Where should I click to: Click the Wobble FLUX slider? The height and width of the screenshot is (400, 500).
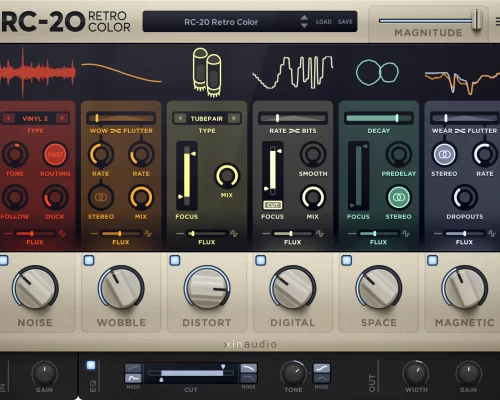[121, 233]
